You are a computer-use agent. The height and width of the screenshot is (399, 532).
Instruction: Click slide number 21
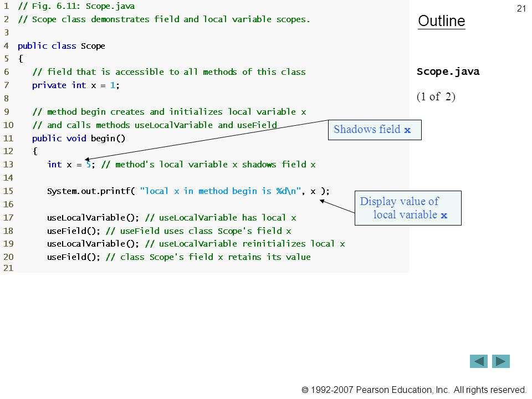(521, 8)
